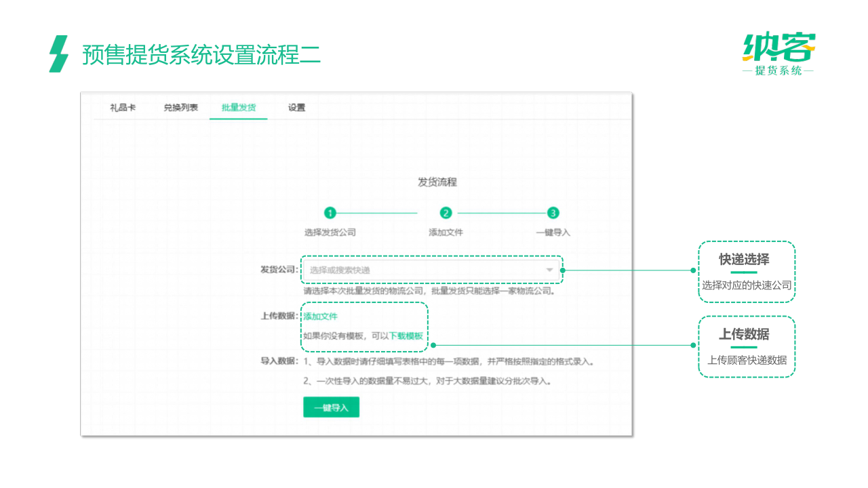Click the 一键导入 step label under step 3
The image size is (868, 488).
point(553,232)
